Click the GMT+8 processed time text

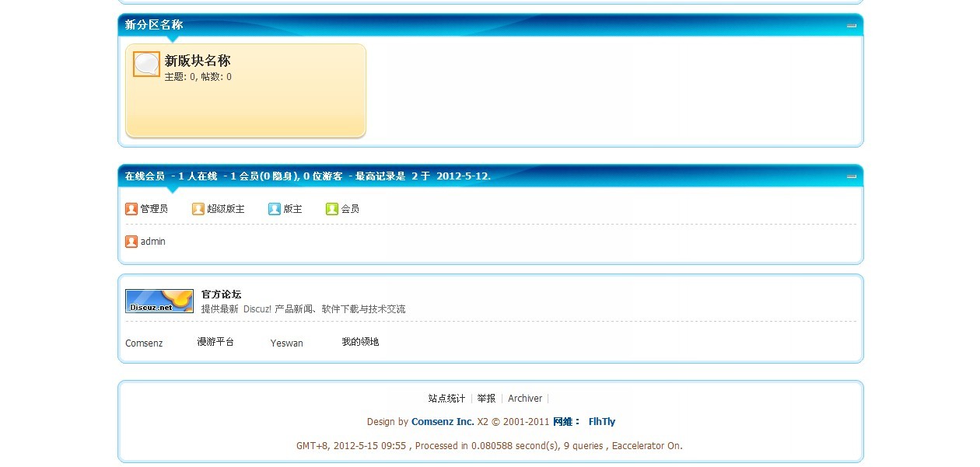(489, 446)
